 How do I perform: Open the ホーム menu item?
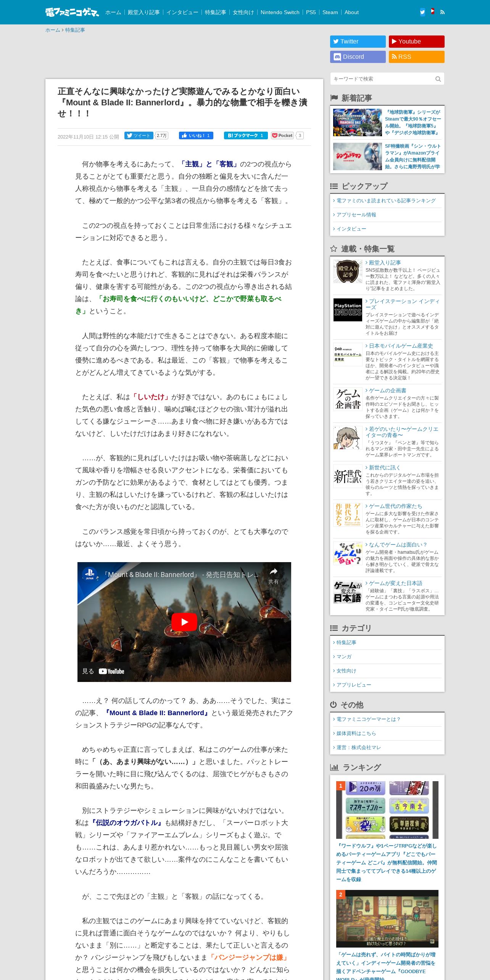click(113, 12)
